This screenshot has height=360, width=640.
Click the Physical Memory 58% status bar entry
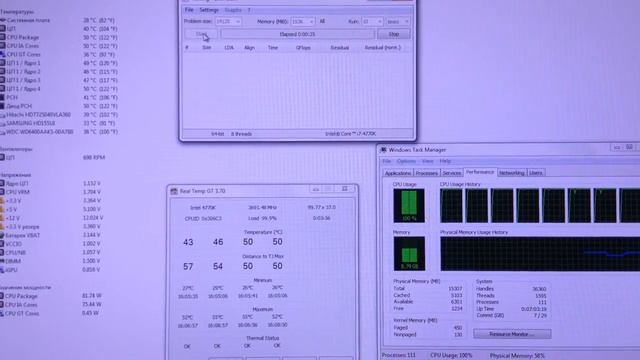click(x=517, y=356)
